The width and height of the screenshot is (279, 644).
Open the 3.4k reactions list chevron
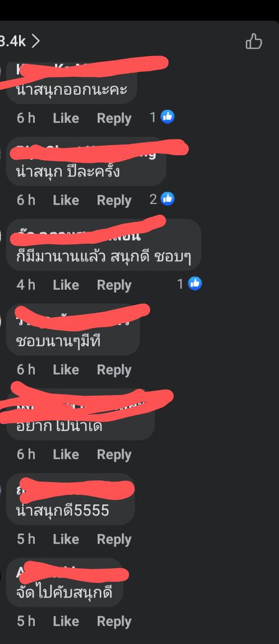pos(36,41)
